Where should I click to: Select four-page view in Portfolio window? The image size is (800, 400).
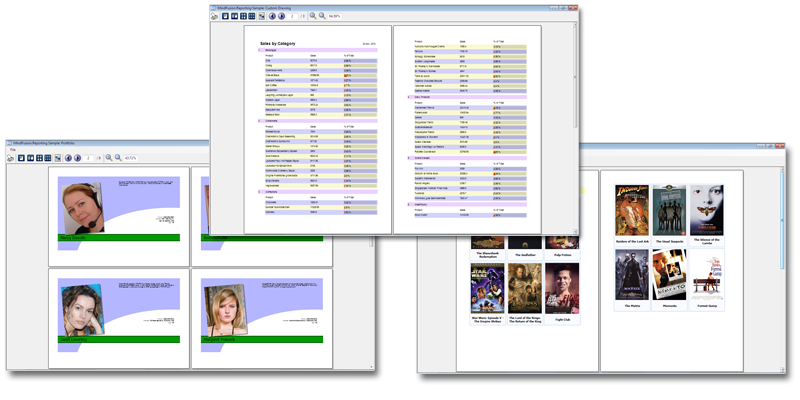coord(39,158)
